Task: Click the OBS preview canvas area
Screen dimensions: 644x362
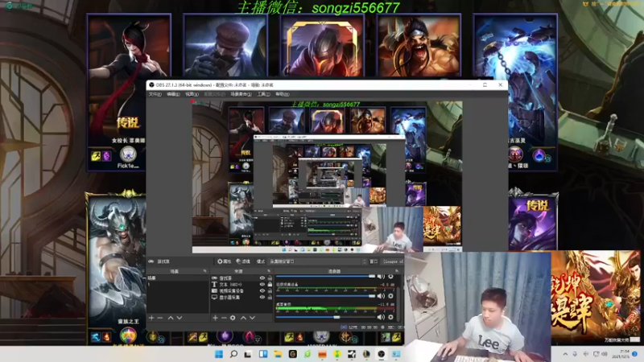Action: coord(328,177)
